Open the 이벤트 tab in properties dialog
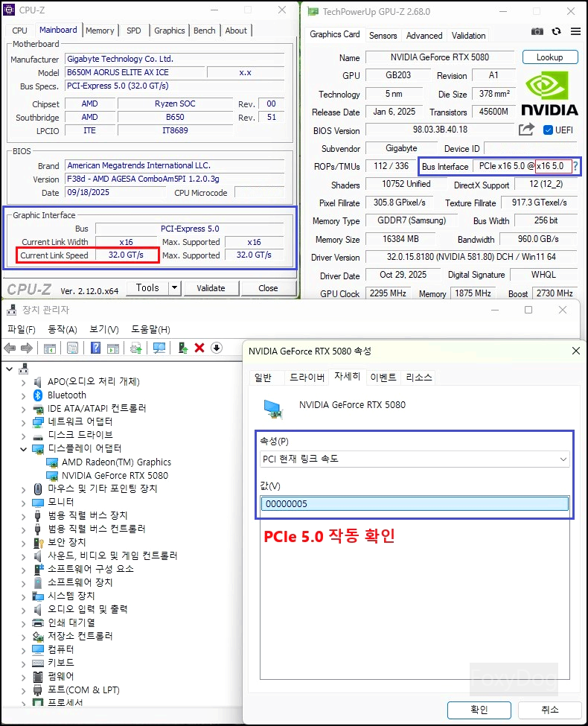The width and height of the screenshot is (588, 726). point(383,378)
